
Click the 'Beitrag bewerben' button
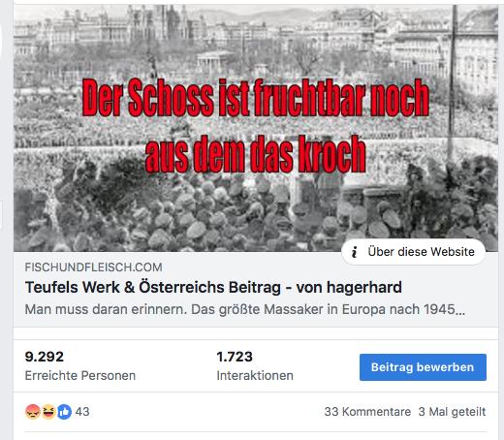point(423,367)
